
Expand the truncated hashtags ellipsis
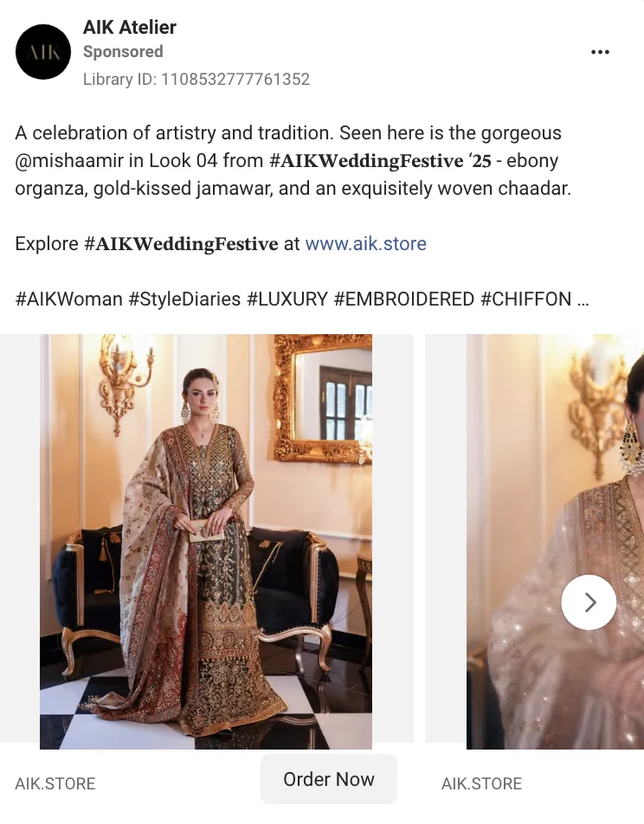point(583,299)
